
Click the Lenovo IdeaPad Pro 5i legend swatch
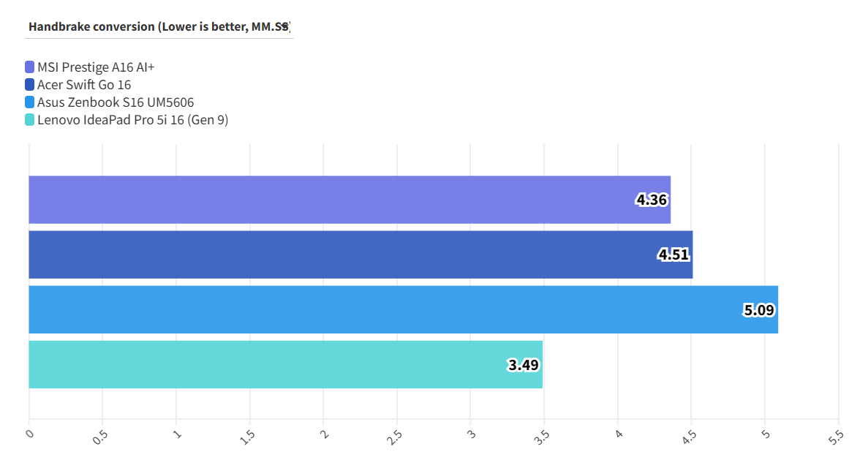click(x=30, y=120)
